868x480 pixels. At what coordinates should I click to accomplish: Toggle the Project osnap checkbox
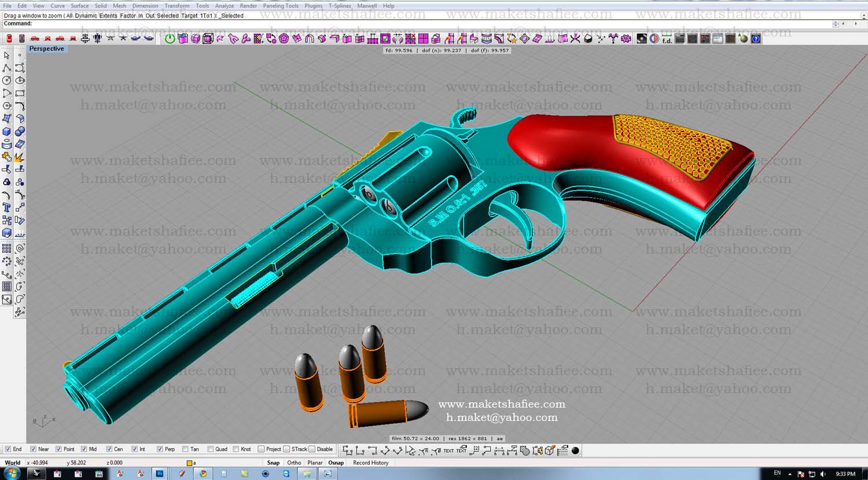click(x=261, y=449)
